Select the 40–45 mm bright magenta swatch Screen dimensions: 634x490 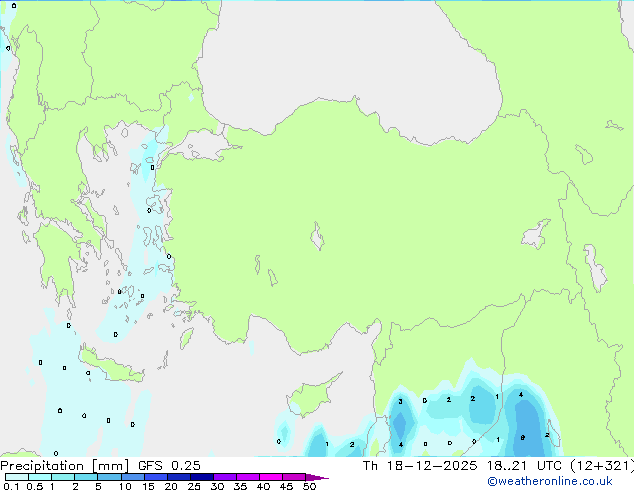(271, 477)
